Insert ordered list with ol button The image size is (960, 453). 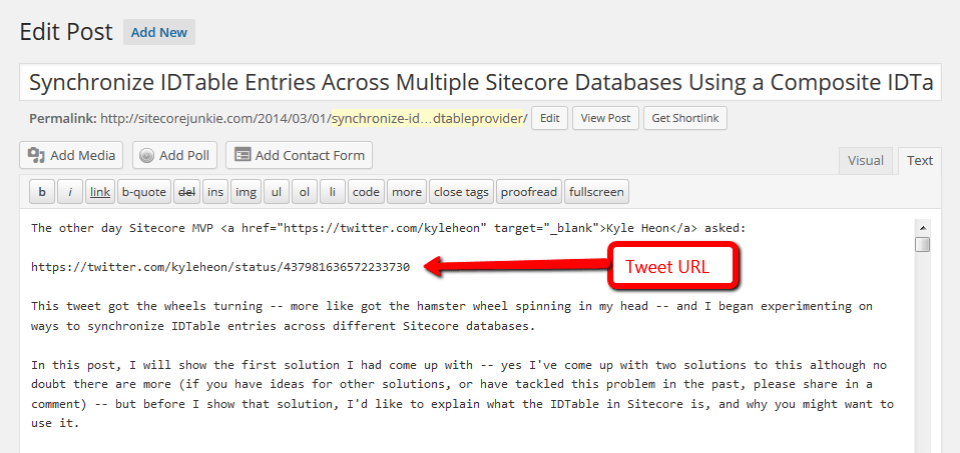[306, 191]
